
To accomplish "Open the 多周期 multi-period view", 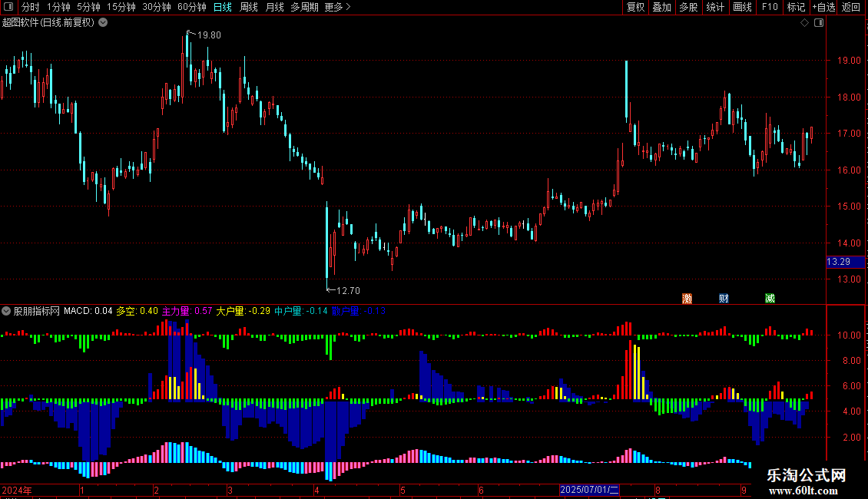I will coord(304,7).
